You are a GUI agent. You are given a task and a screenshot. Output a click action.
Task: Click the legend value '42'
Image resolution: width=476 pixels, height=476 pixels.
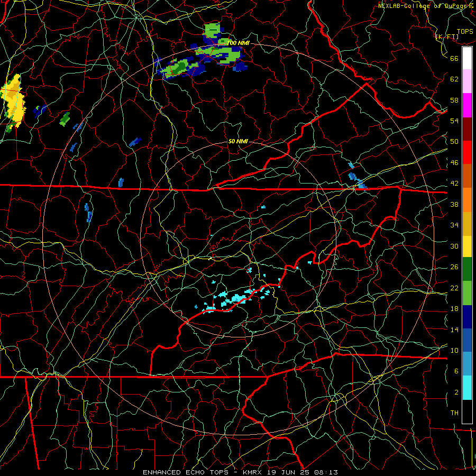click(x=454, y=184)
